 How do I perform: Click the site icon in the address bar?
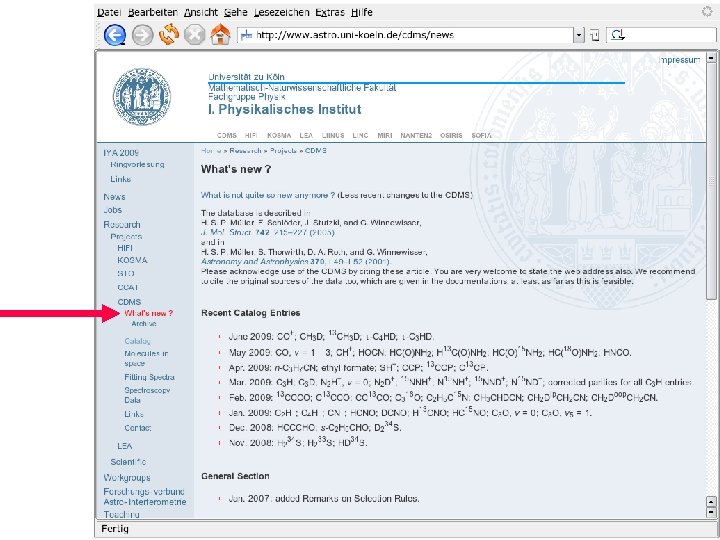(247, 35)
